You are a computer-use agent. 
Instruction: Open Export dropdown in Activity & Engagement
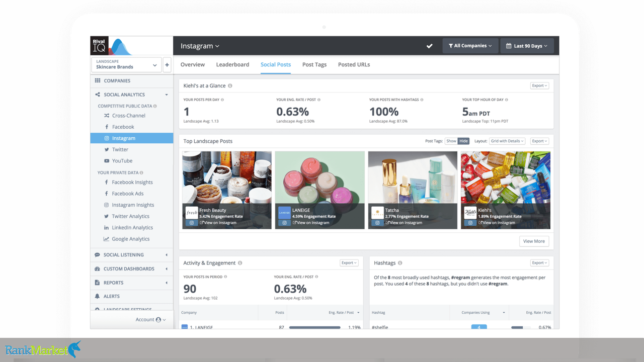tap(349, 263)
